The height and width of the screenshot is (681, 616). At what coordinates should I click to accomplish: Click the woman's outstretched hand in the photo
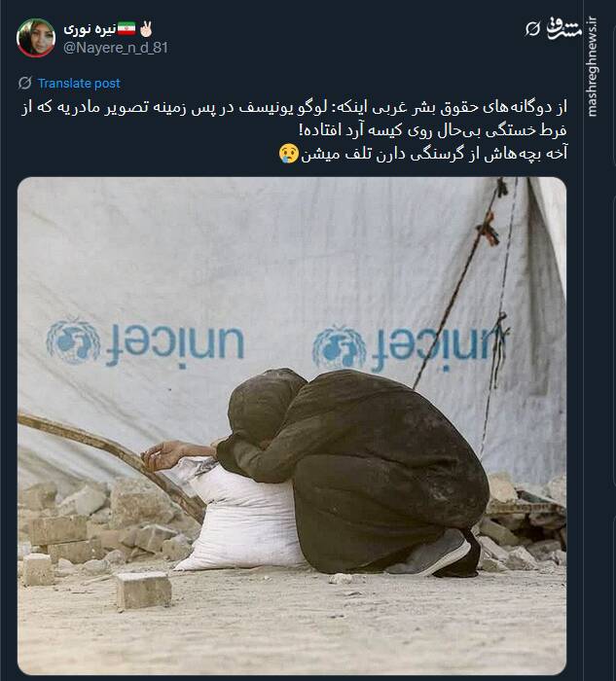162,455
